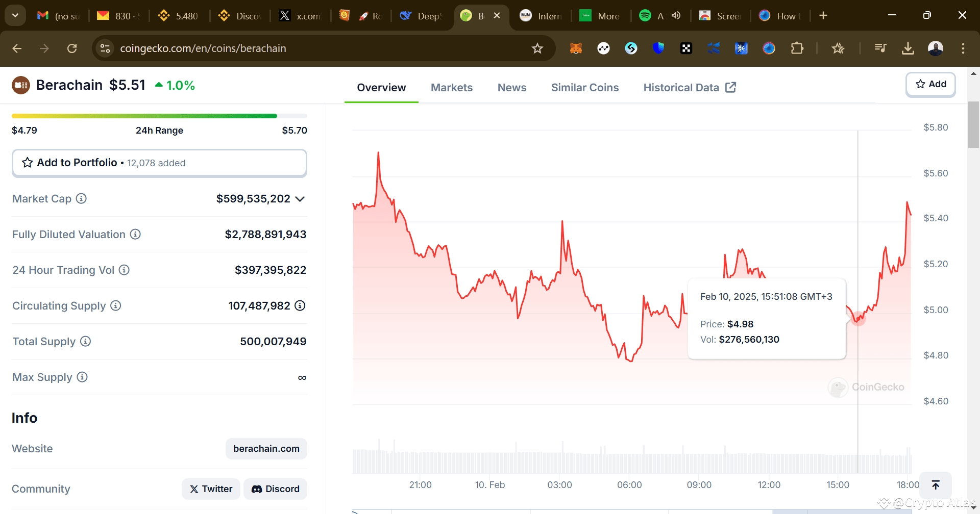Open the tab search dropdown chevron
The width and height of the screenshot is (980, 514).
[x=15, y=15]
